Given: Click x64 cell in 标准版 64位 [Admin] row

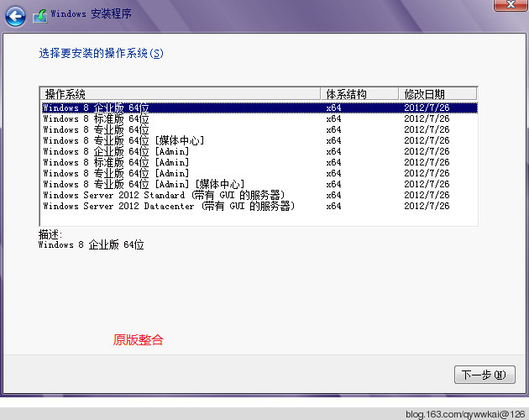Looking at the screenshot, I should [333, 162].
